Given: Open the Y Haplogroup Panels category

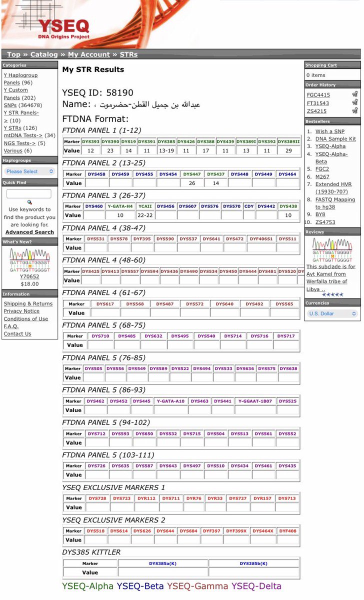Looking at the screenshot, I should click(x=20, y=79).
